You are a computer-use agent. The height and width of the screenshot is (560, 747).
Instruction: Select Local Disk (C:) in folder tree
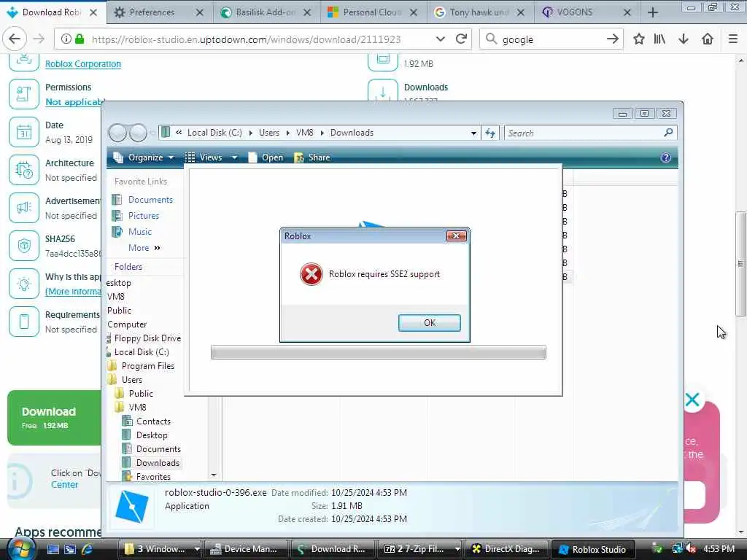[142, 352]
